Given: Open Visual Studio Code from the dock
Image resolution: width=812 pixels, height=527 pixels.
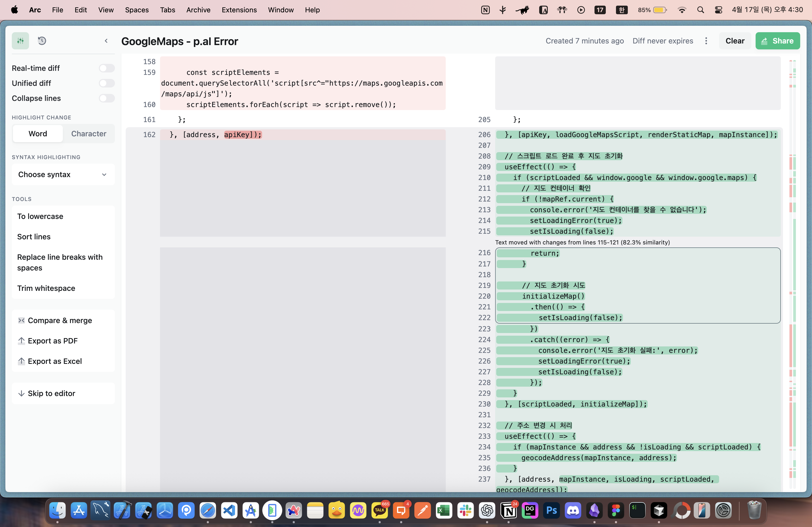Looking at the screenshot, I should tap(229, 510).
